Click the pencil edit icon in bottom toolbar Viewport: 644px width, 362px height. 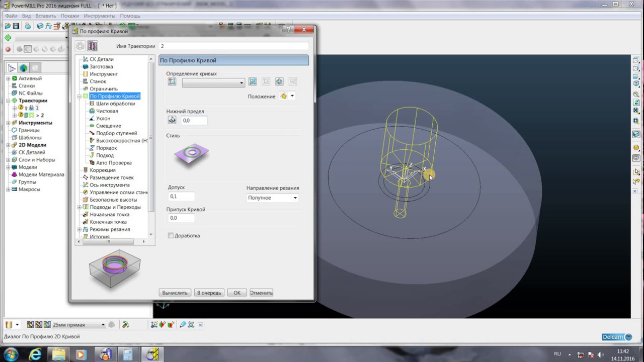(183, 325)
